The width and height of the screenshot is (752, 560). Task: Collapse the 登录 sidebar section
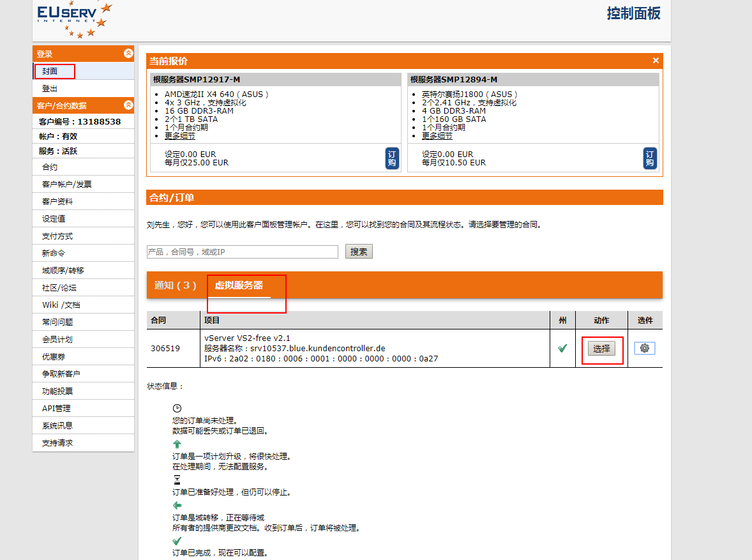[128, 53]
